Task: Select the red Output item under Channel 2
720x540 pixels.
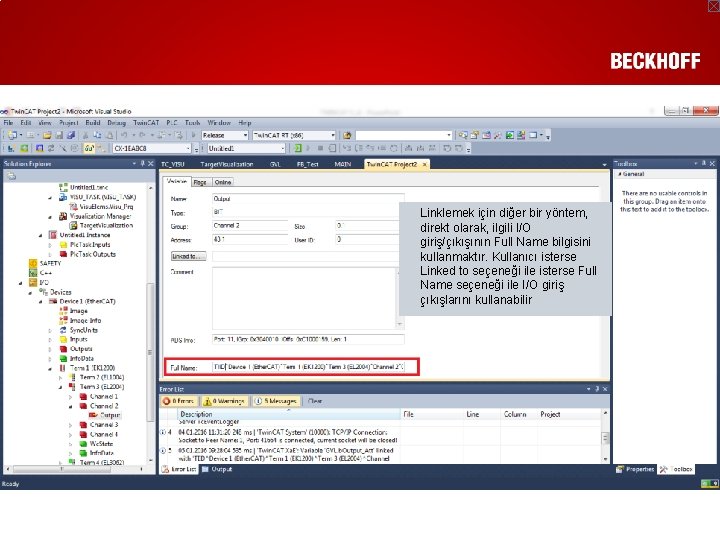Action: (x=105, y=415)
